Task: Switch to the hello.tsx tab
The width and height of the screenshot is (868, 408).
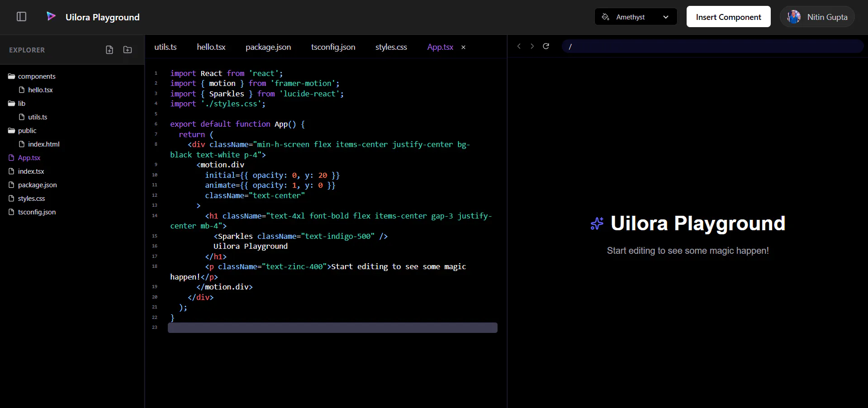Action: (x=211, y=47)
